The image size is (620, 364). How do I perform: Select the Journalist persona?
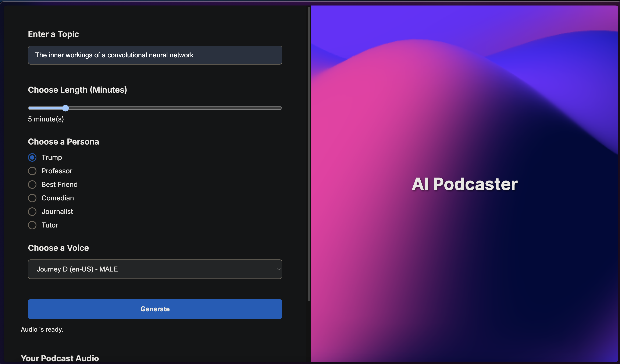(32, 211)
